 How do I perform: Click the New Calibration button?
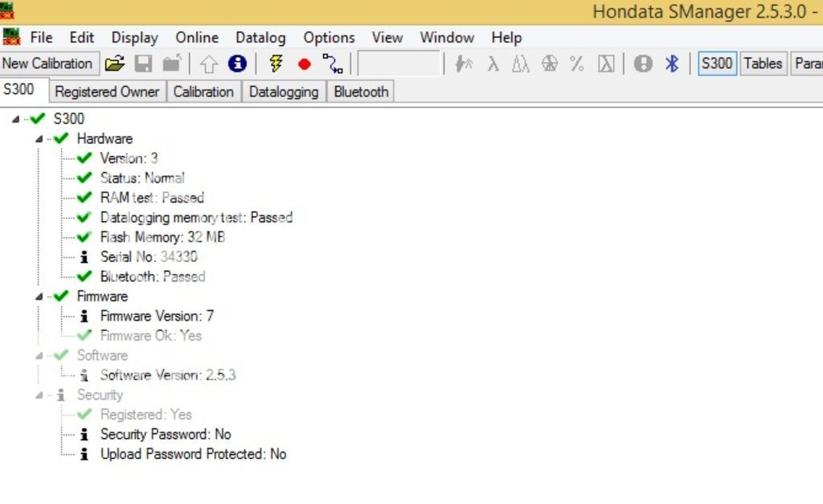pyautogui.click(x=47, y=64)
